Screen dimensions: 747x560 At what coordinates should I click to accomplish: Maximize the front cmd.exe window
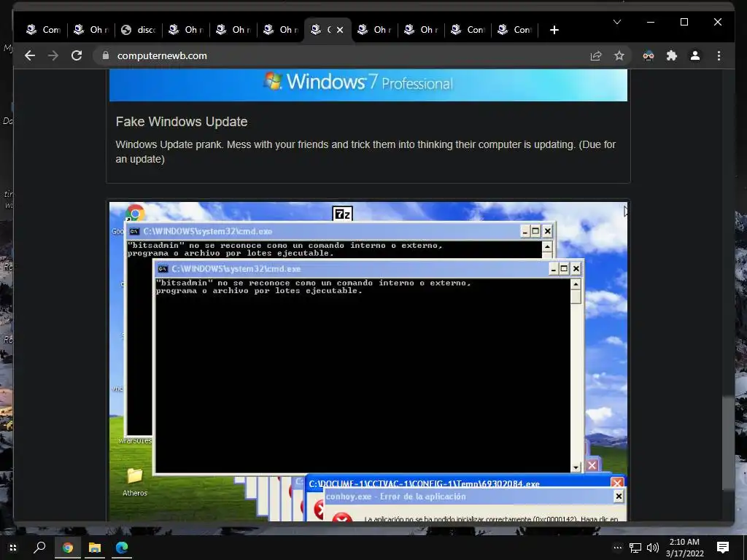[564, 268]
